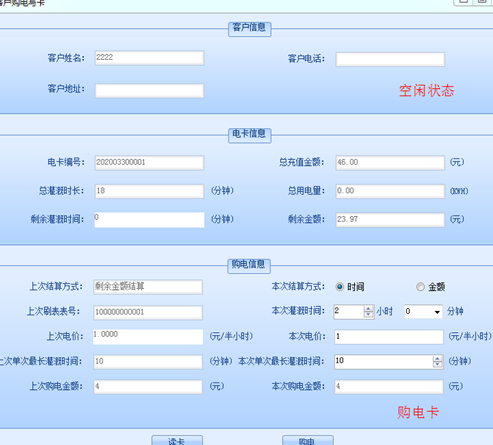Click the 本次购电金额 field
Screen dimensions: 493x445
pyautogui.click(x=389, y=387)
